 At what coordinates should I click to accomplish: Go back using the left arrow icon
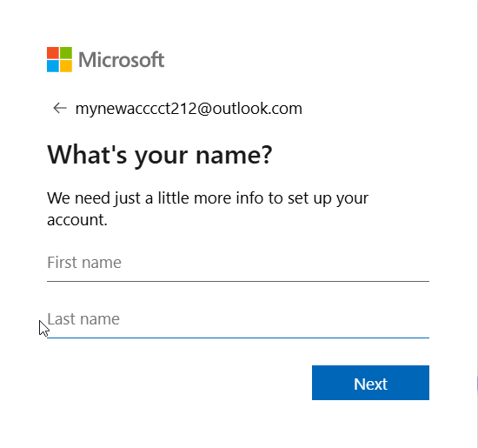[x=60, y=108]
